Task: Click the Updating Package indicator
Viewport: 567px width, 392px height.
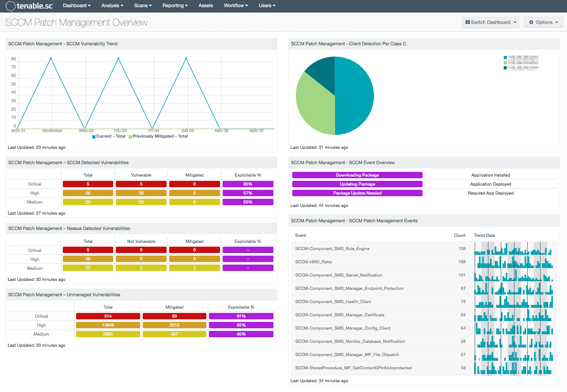Action: point(357,184)
